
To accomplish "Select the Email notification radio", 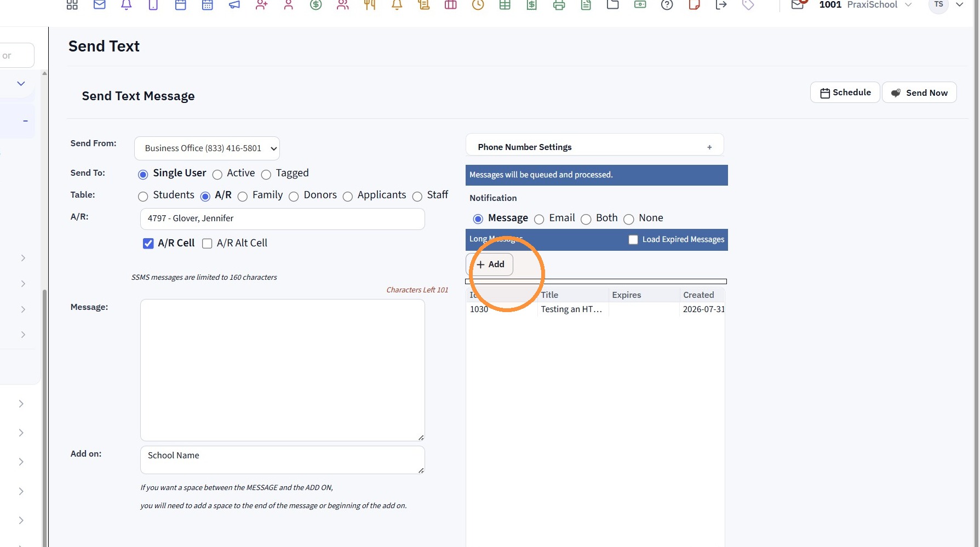I will (539, 220).
